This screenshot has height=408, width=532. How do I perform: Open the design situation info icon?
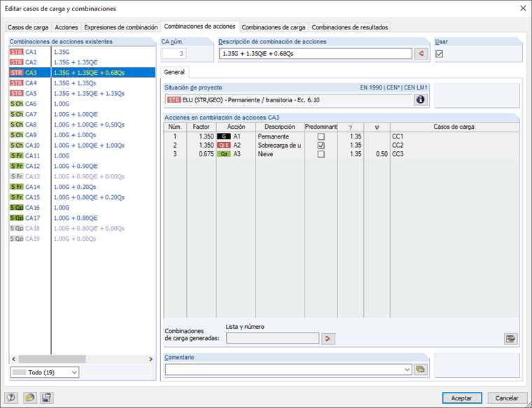[421, 99]
